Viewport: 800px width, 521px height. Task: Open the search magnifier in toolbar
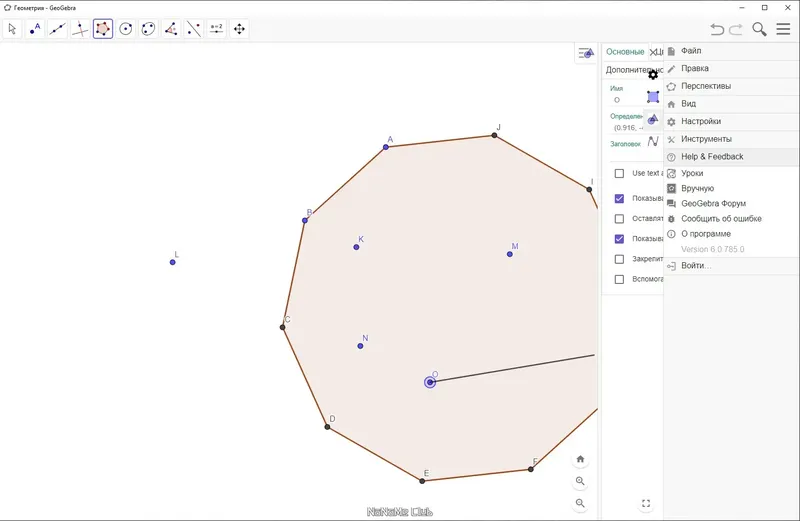click(759, 29)
